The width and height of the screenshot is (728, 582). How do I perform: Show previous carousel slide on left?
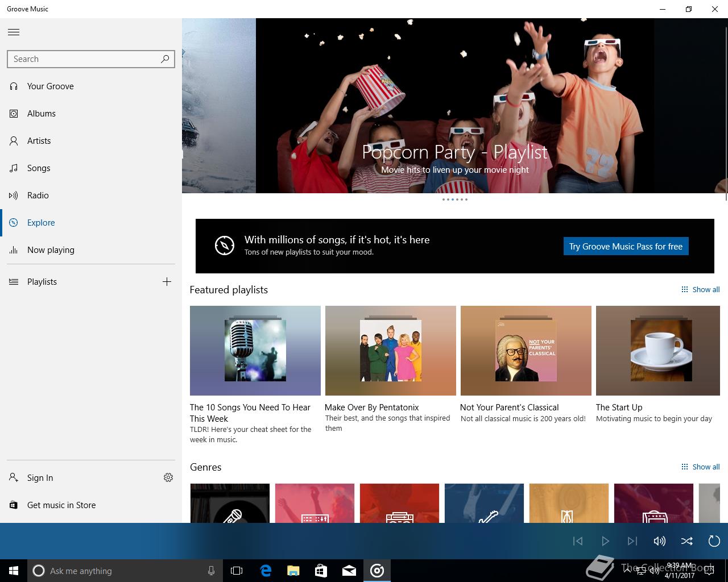(219, 106)
